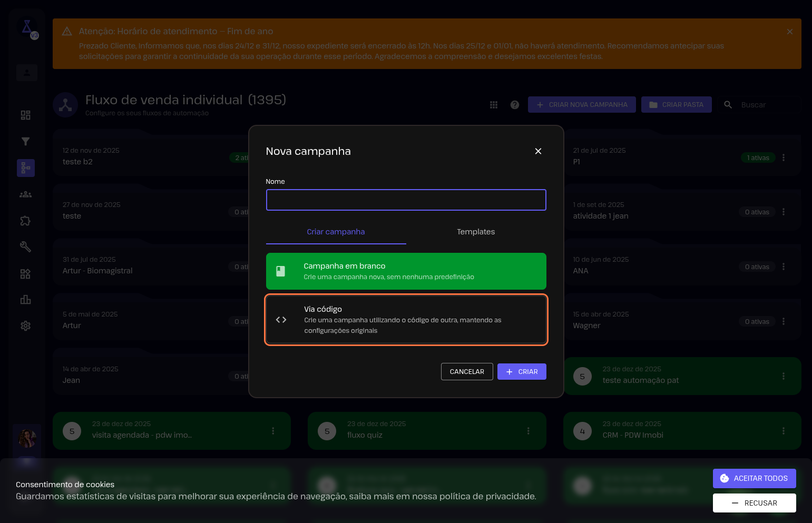This screenshot has height=523, width=812.
Task: Choose the Via código option
Action: (x=406, y=320)
